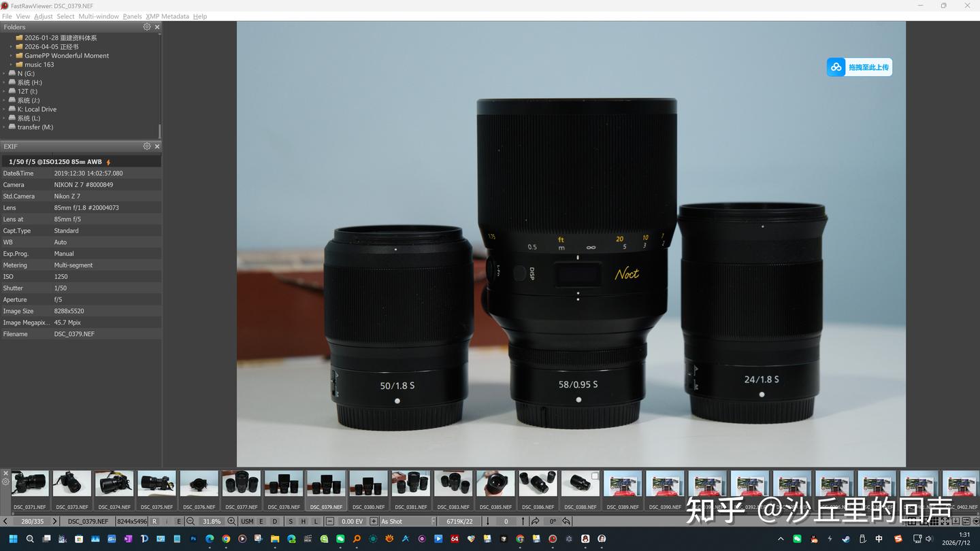Screen dimensions: 980x551
Task: Open filmstrip settings gear
Action: pyautogui.click(x=5, y=482)
